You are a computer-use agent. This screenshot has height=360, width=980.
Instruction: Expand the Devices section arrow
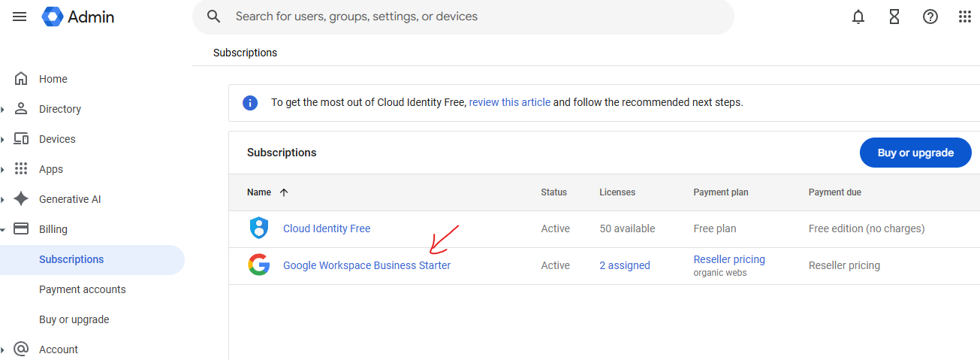pyautogui.click(x=4, y=139)
